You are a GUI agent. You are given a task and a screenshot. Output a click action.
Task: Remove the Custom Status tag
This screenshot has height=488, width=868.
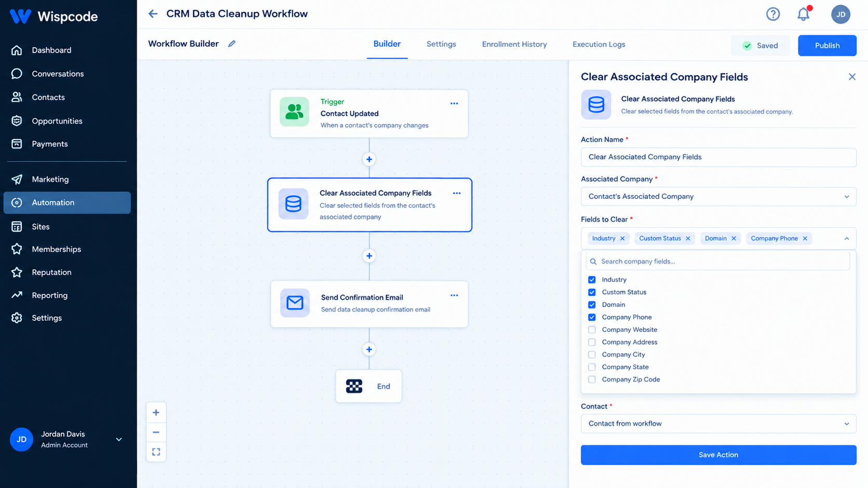(688, 238)
